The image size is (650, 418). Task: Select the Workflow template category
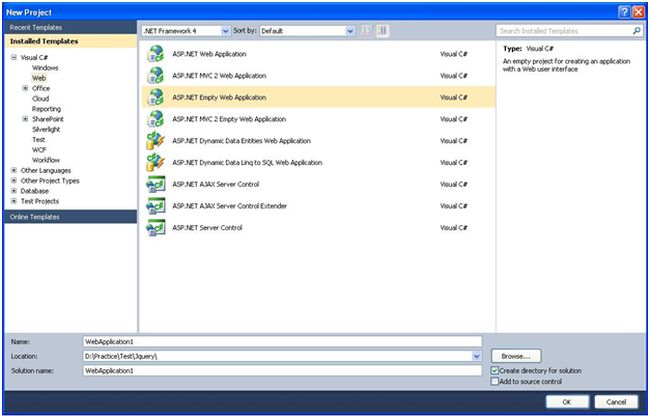tap(46, 160)
